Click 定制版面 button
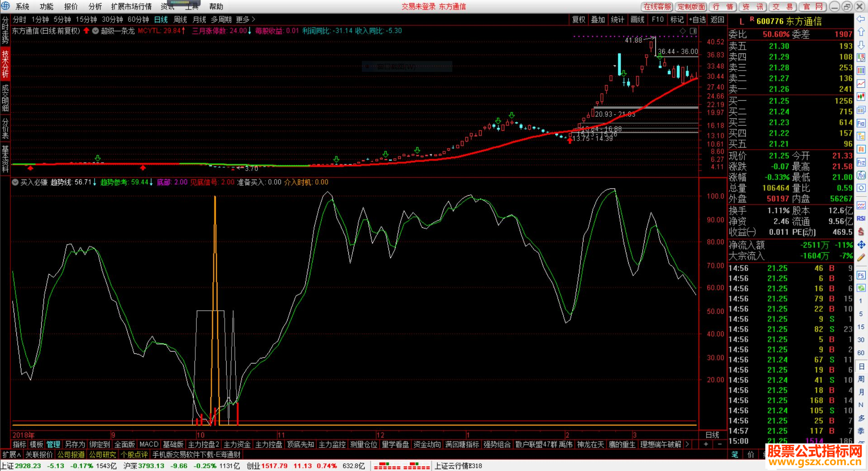 click(691, 6)
